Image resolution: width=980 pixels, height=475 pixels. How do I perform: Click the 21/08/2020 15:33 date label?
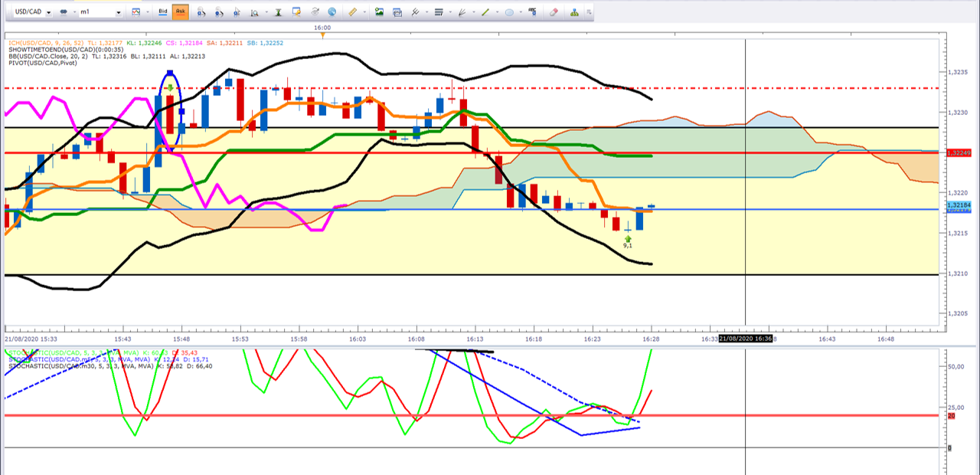[31, 339]
